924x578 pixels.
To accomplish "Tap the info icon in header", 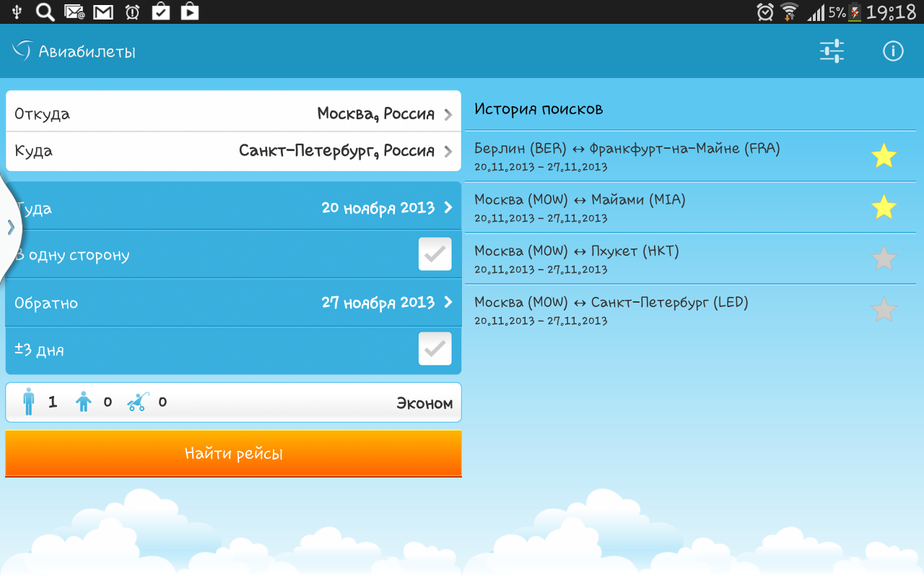I will (x=893, y=51).
